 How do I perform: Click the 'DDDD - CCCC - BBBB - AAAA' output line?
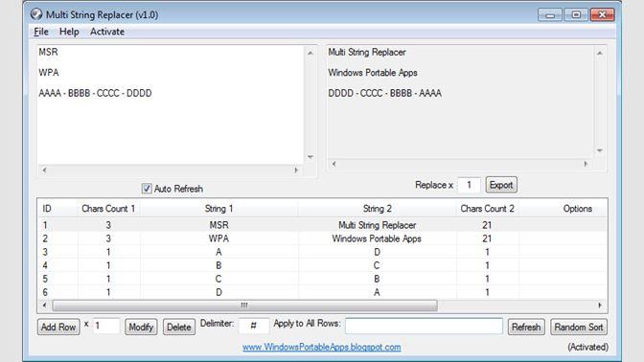point(385,93)
